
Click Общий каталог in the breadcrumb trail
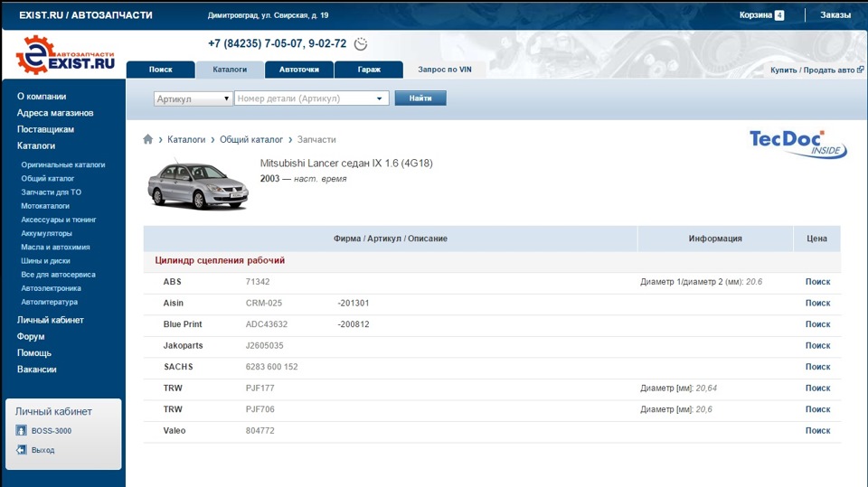point(251,139)
